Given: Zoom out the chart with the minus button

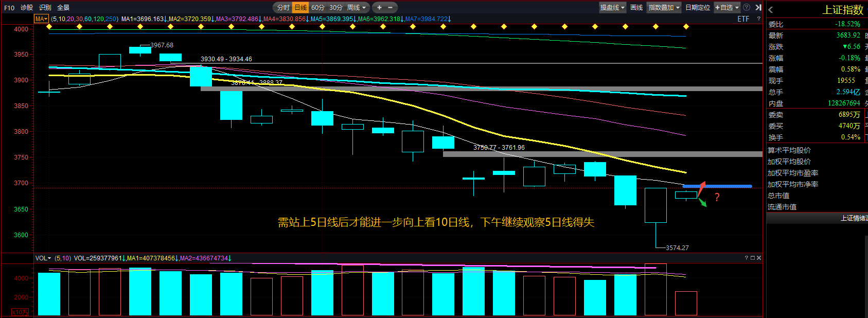Looking at the screenshot, I should (391, 7).
